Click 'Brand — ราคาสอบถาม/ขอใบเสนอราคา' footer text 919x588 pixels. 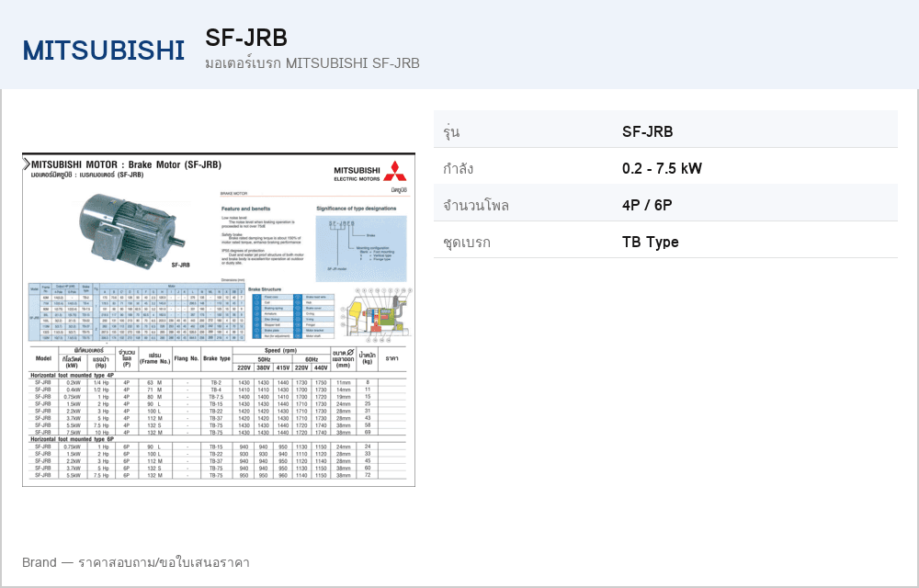point(136,563)
